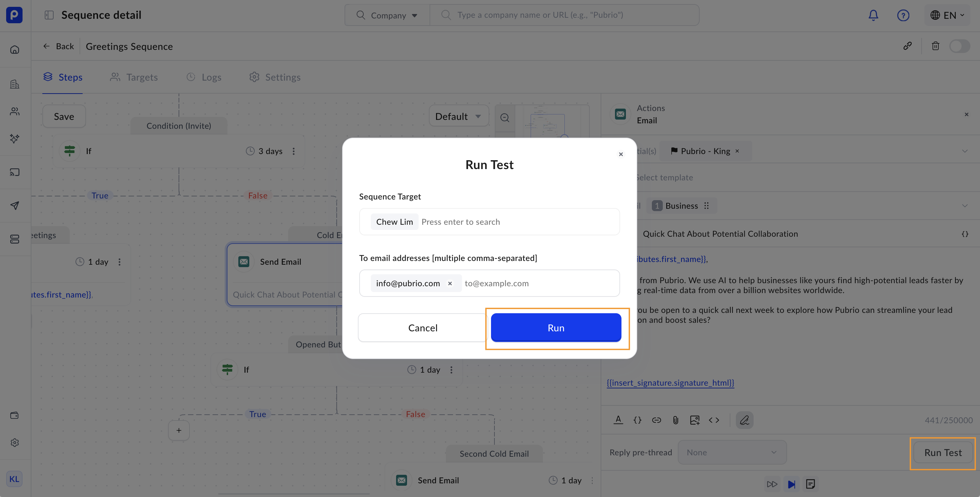Click the copy link icon
This screenshot has height=497, width=980.
pyautogui.click(x=907, y=46)
